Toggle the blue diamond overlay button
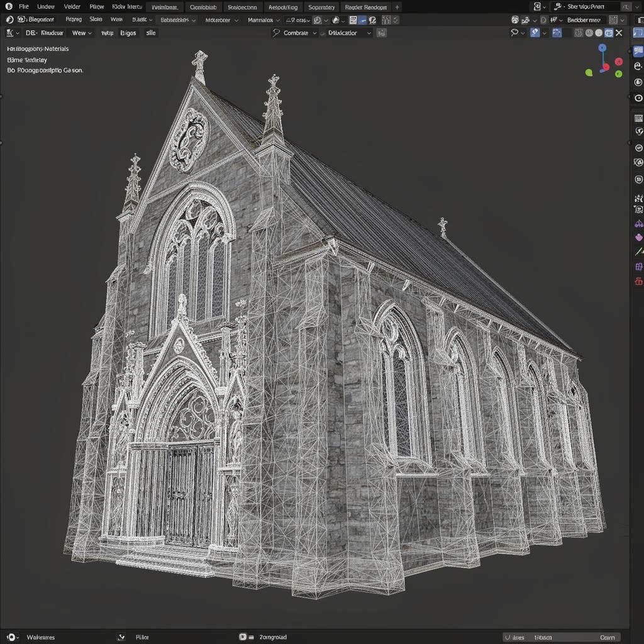The image size is (644, 644). (535, 33)
